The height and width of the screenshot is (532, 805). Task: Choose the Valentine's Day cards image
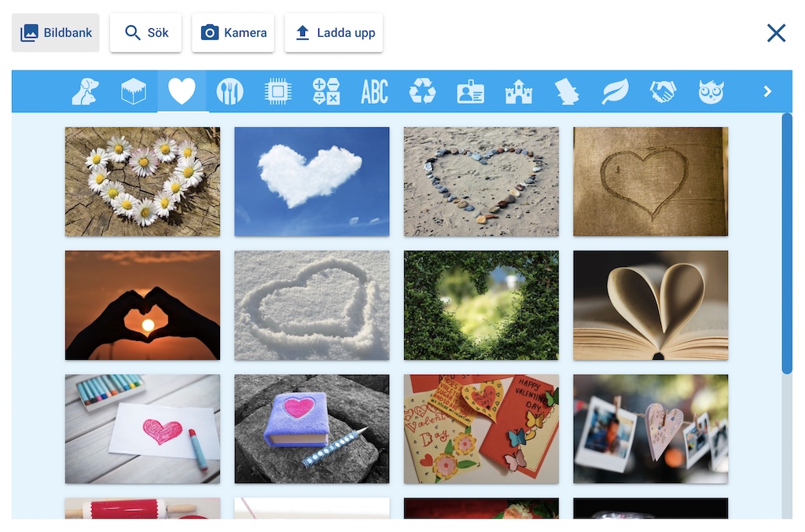point(482,429)
